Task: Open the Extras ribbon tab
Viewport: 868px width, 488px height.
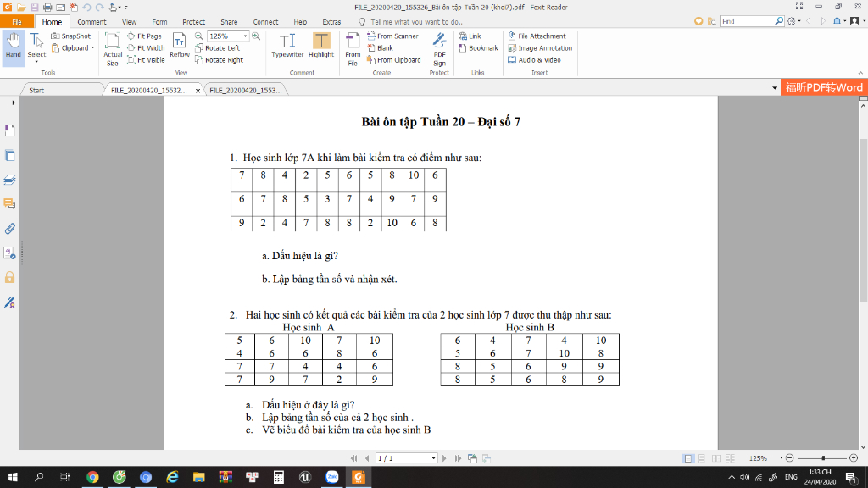Action: click(331, 22)
